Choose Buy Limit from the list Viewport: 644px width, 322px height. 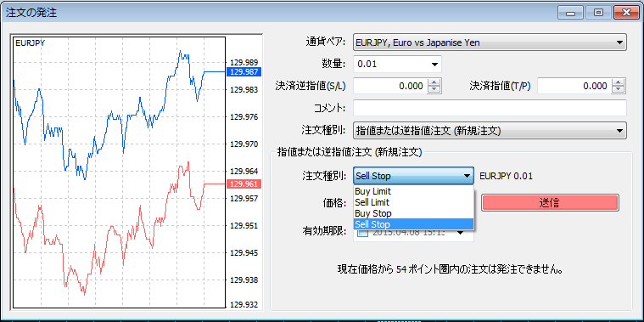[413, 191]
